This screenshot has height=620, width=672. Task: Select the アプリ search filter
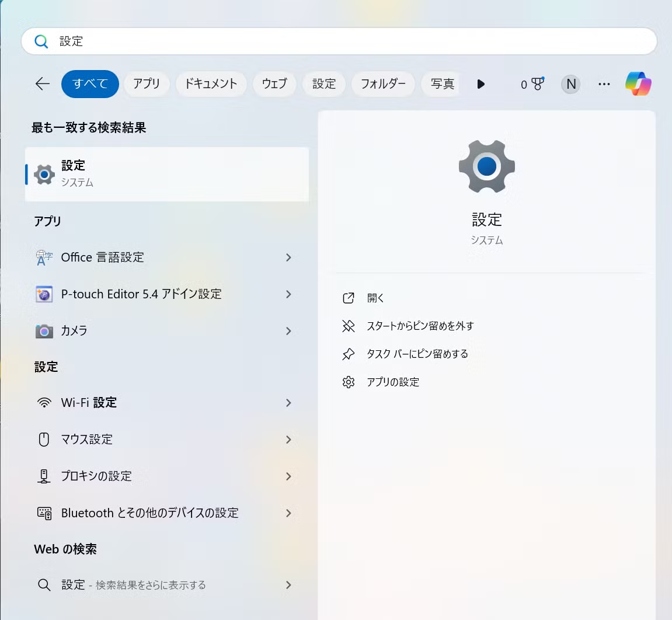pyautogui.click(x=147, y=84)
